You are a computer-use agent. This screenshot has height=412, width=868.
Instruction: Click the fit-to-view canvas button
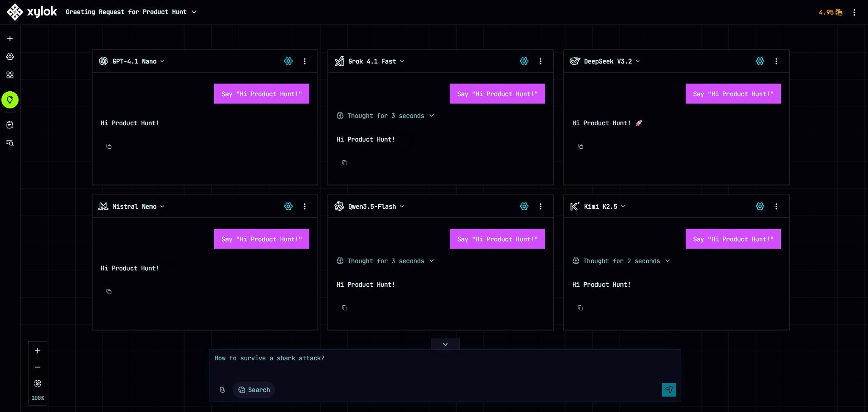(38, 383)
